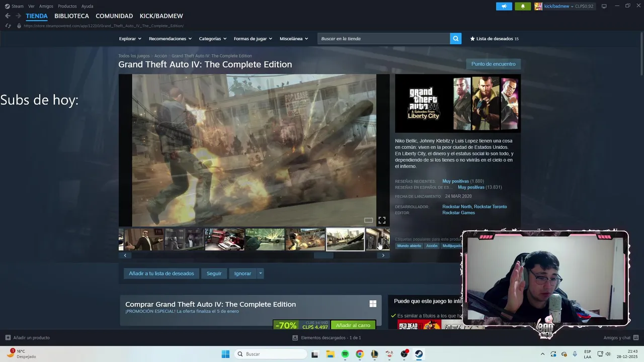Open the Windows Start menu
The image size is (644, 362).
coord(225,354)
